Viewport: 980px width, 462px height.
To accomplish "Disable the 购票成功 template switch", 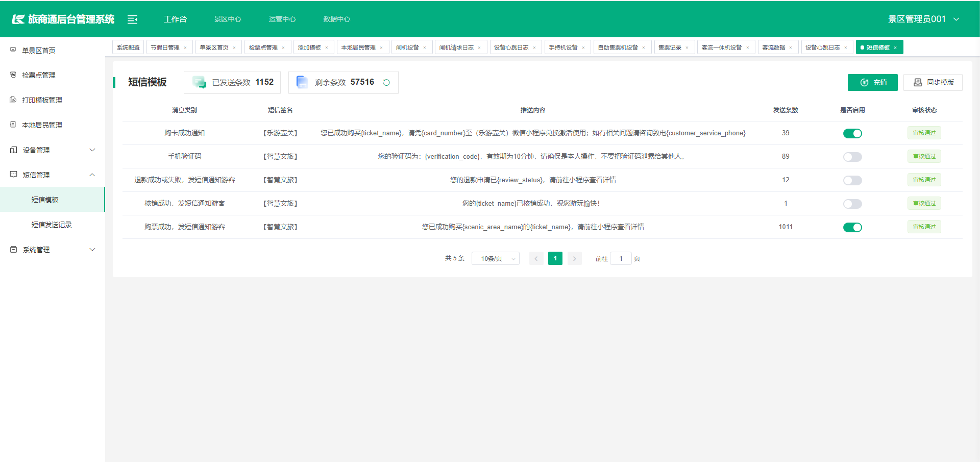I will click(852, 227).
